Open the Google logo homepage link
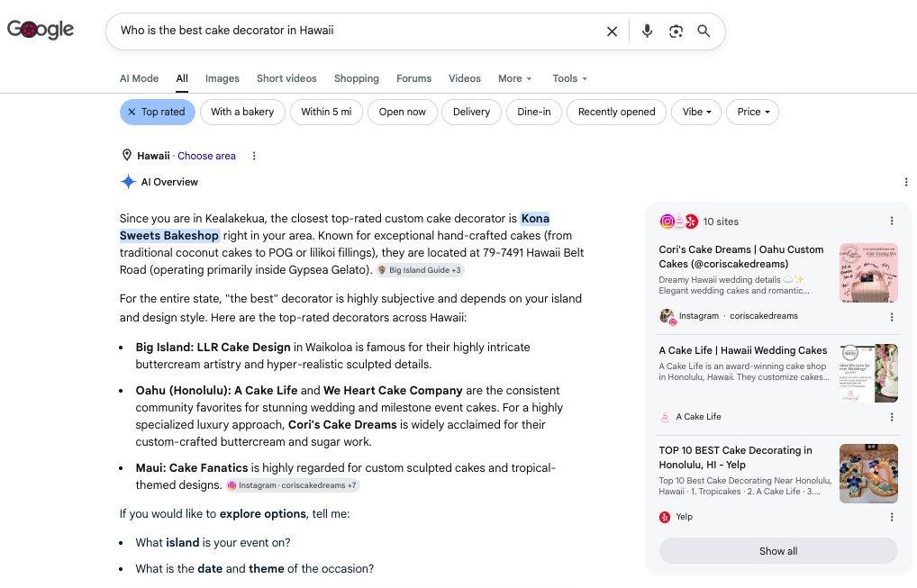This screenshot has width=917, height=588. click(41, 29)
